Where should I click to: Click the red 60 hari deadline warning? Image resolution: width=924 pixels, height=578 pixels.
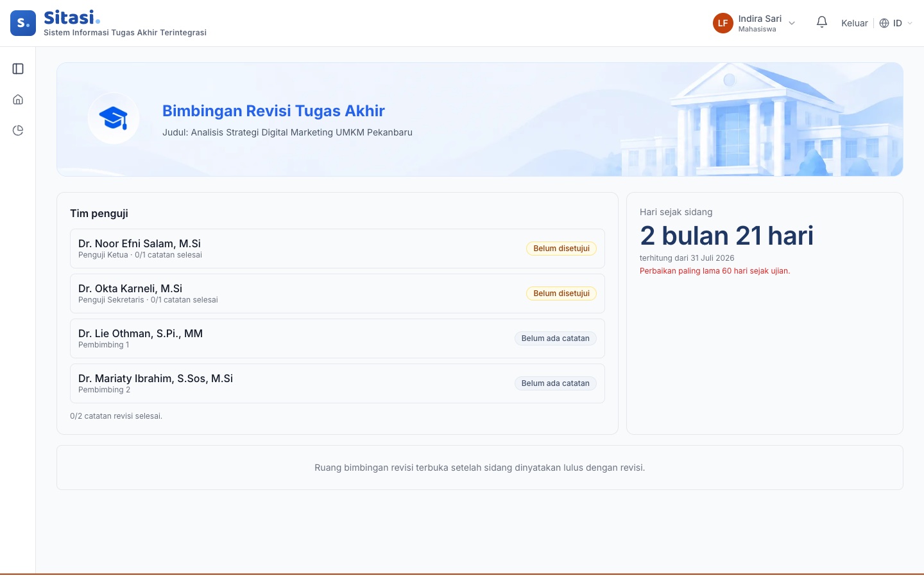[x=715, y=271]
